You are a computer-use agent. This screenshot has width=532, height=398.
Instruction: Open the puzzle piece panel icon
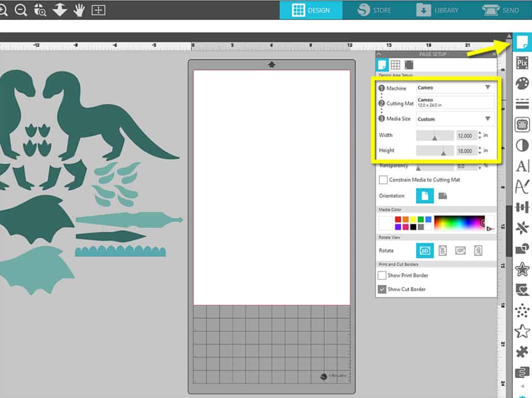point(522,352)
